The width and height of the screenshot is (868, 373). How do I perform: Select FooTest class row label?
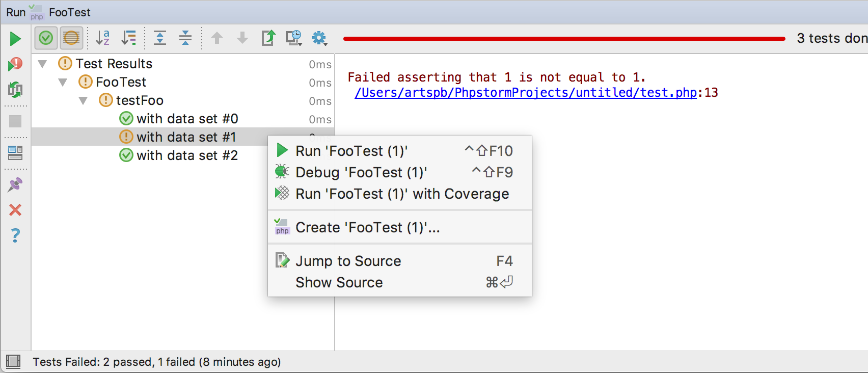(x=121, y=82)
